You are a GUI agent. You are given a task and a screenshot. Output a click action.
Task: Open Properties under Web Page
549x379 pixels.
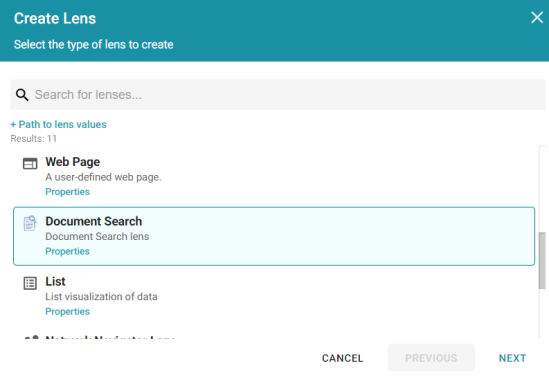click(67, 192)
